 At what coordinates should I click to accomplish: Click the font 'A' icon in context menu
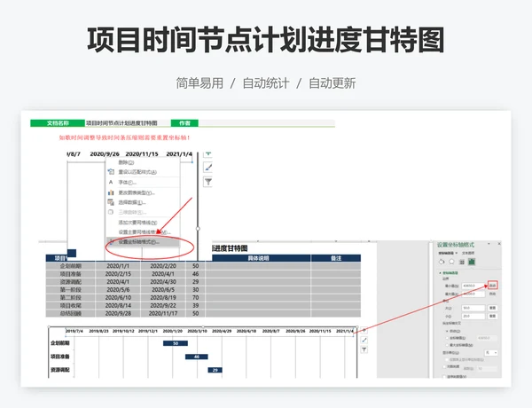pyautogui.click(x=111, y=183)
